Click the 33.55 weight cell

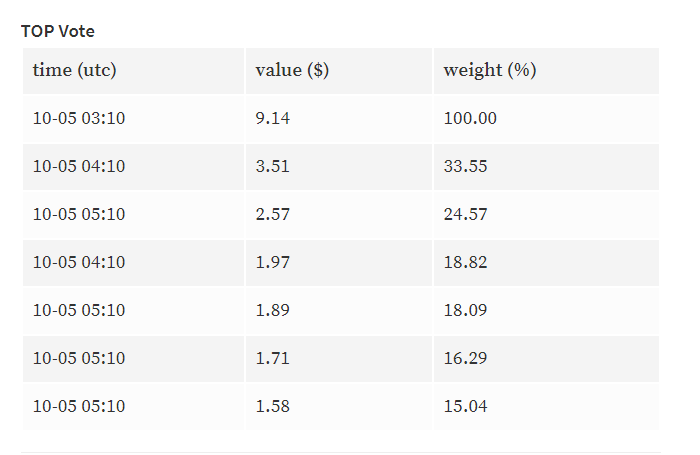(546, 167)
